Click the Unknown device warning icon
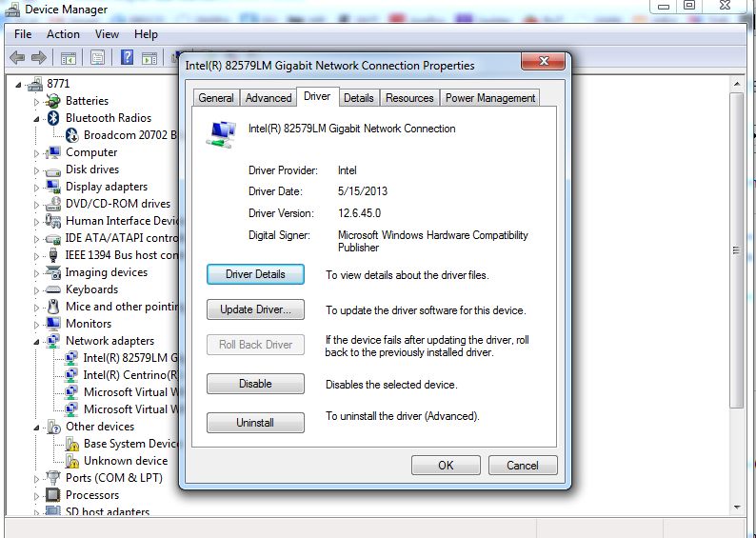Screen dimensions: 756x538 71,461
